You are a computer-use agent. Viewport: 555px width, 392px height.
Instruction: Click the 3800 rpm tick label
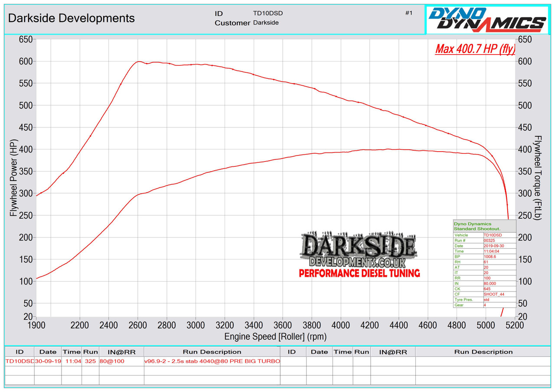click(x=312, y=324)
